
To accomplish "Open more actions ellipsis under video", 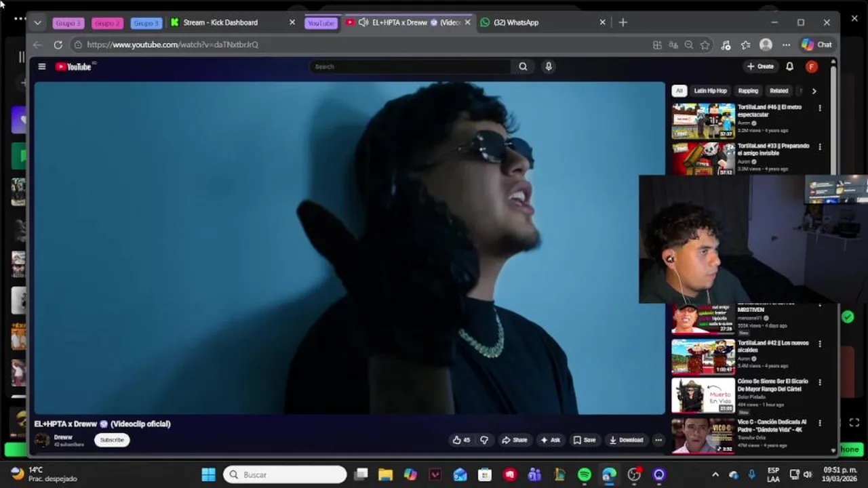I will [x=658, y=440].
